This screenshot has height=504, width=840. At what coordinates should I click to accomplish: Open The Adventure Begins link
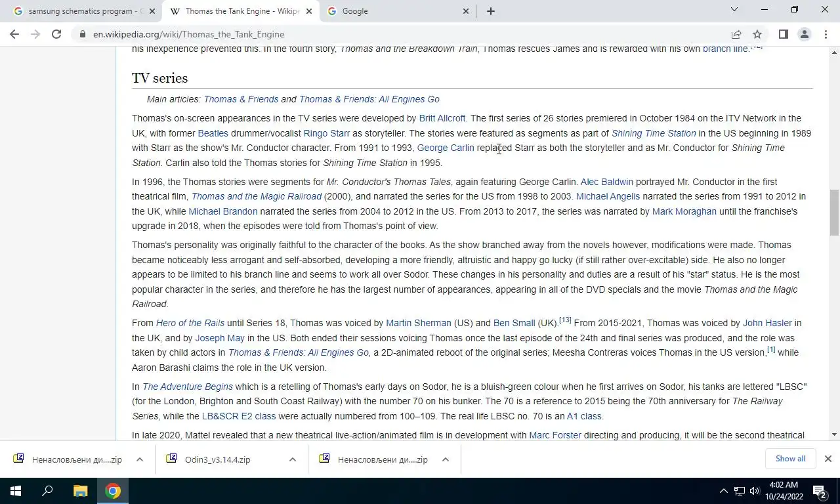[188, 387]
